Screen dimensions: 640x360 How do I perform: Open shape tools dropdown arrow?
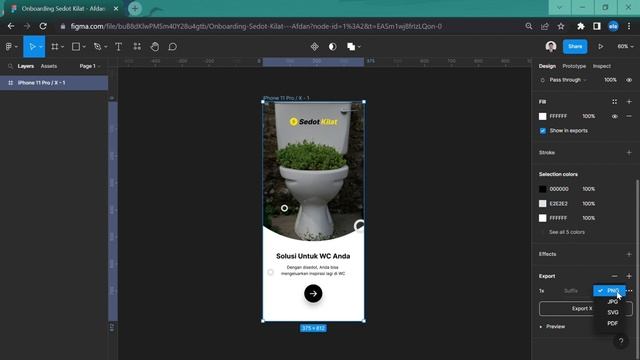(84, 47)
